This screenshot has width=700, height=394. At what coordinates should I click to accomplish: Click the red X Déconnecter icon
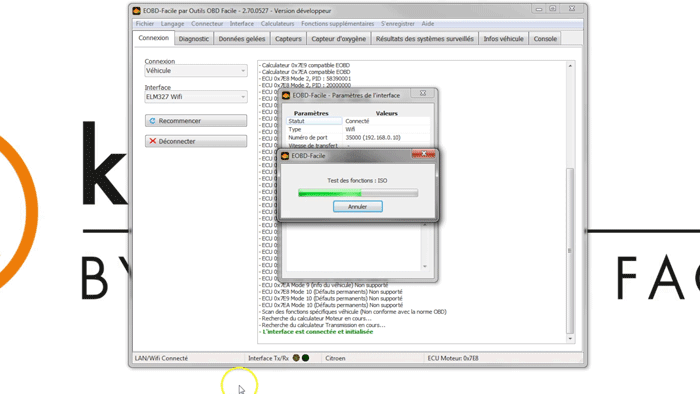pos(152,141)
